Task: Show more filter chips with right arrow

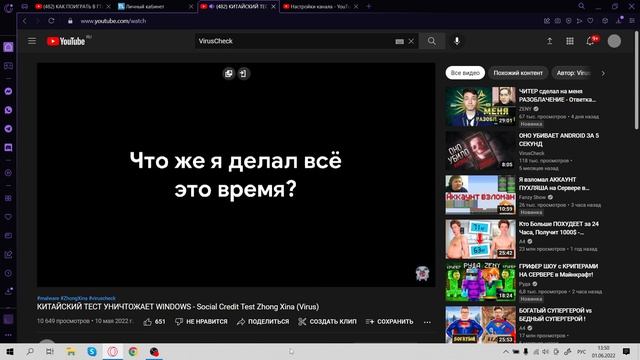Action: point(603,73)
